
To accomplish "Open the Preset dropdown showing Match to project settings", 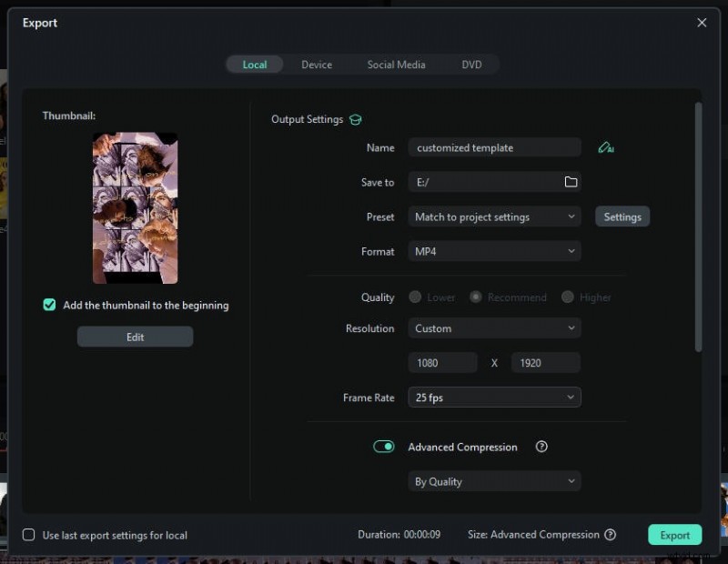I will pos(494,217).
